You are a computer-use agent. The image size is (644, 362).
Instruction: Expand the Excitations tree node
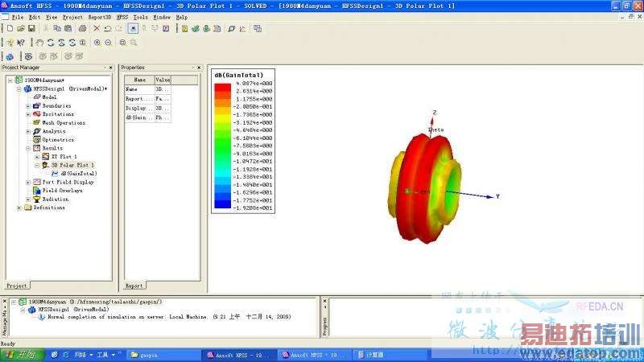point(28,114)
